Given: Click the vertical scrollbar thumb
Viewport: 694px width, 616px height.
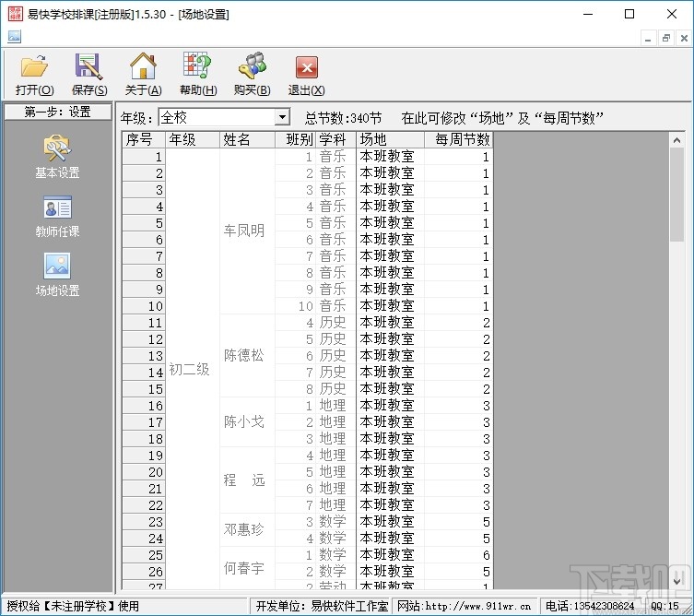Looking at the screenshot, I should tap(676, 195).
